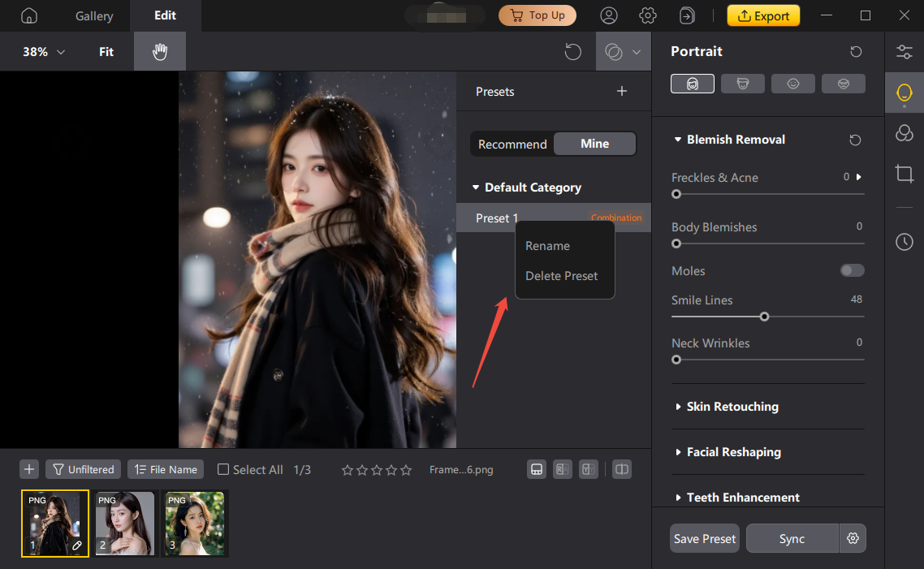Open the History clock icon
Image resolution: width=924 pixels, height=569 pixels.
point(904,242)
